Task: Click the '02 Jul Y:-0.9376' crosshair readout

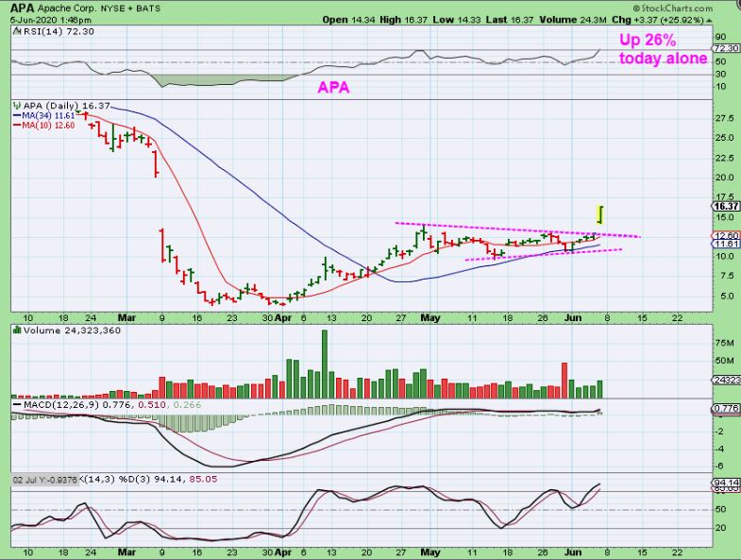Action: (x=45, y=480)
